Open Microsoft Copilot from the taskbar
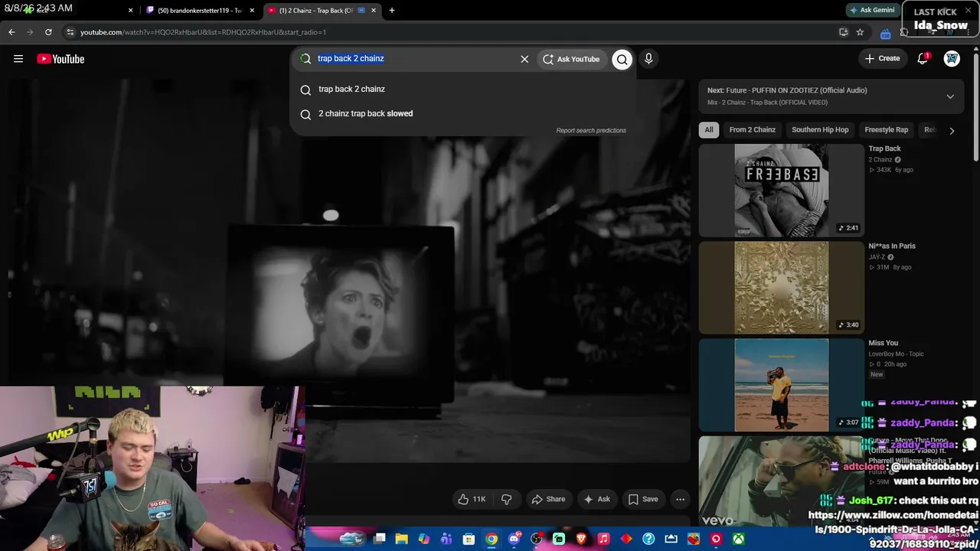The image size is (980, 551). (x=423, y=540)
